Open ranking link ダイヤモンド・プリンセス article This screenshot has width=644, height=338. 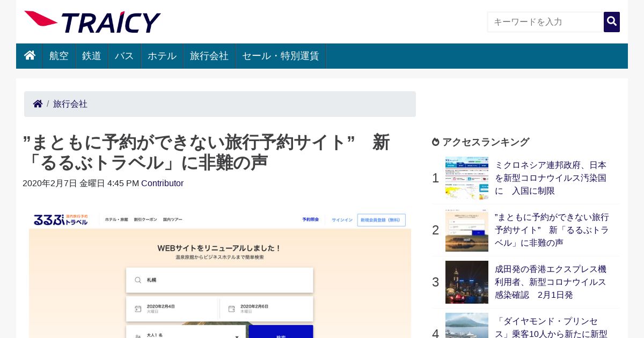(x=551, y=327)
